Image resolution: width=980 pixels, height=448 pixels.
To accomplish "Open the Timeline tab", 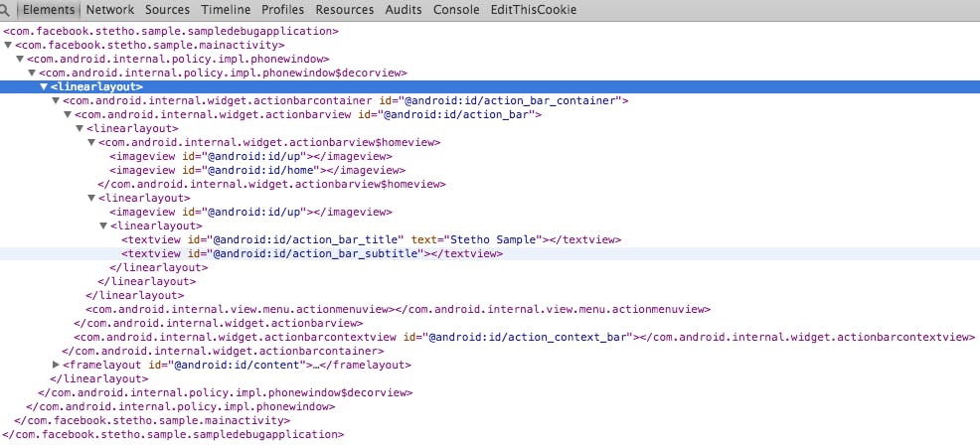I will coord(226,10).
